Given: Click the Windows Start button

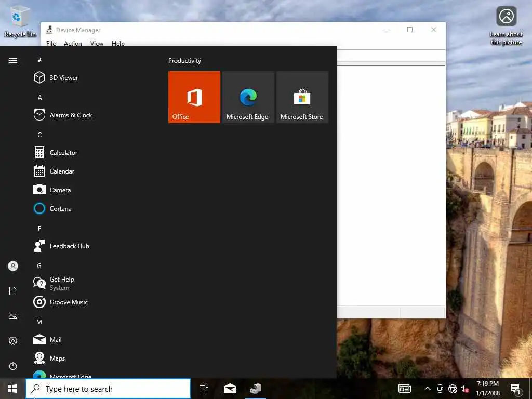Looking at the screenshot, I should 12,389.
